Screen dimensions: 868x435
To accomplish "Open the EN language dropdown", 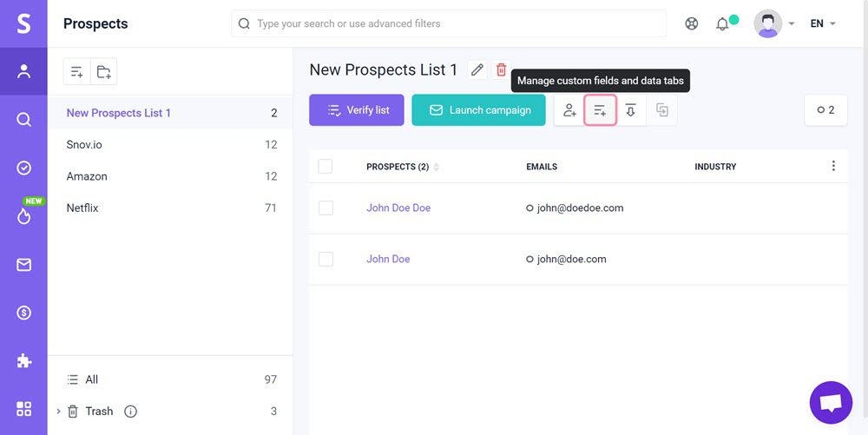I will point(822,23).
